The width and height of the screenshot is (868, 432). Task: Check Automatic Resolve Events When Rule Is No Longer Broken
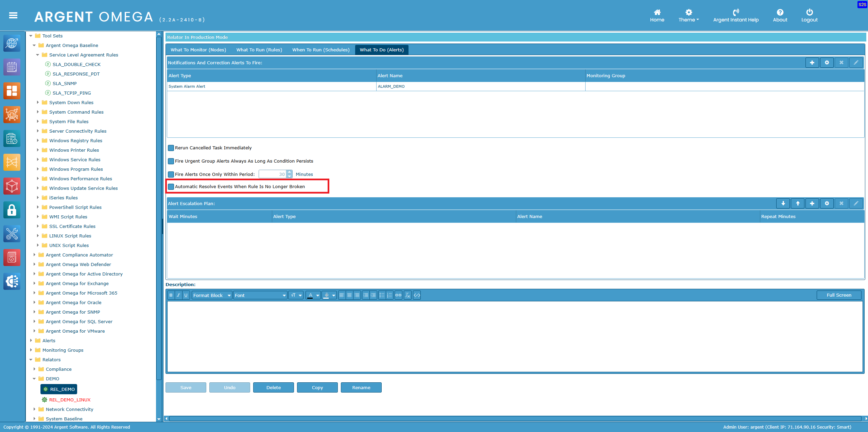[171, 187]
